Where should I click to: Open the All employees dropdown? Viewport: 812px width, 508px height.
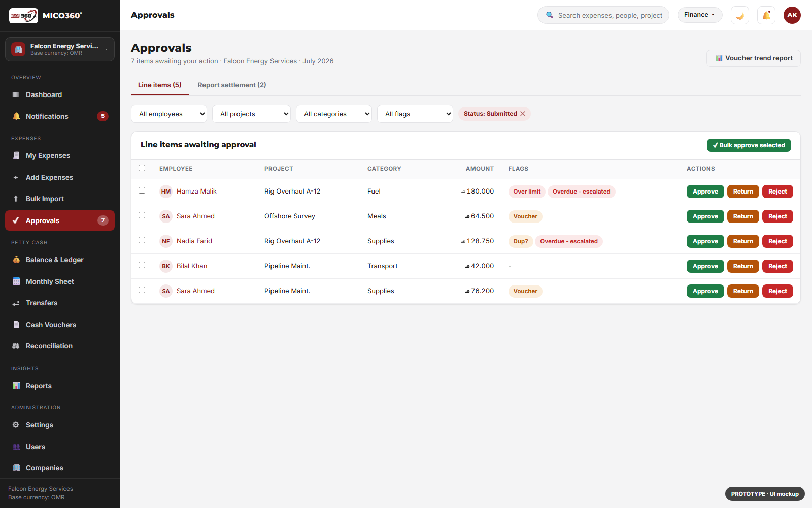tap(169, 114)
